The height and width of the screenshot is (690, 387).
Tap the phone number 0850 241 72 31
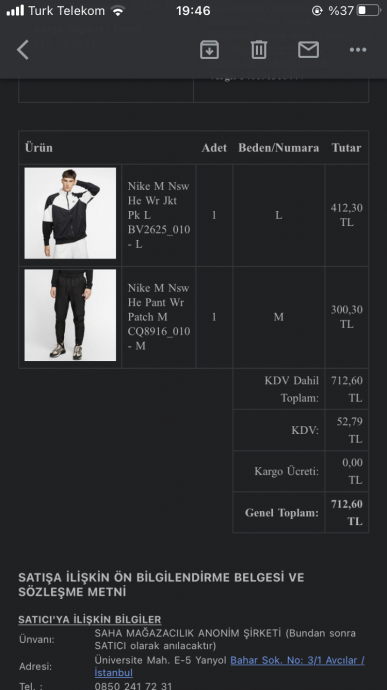click(x=133, y=686)
